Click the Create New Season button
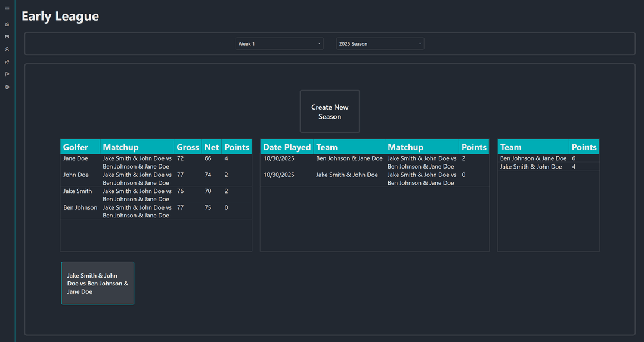This screenshot has height=342, width=644. 330,111
